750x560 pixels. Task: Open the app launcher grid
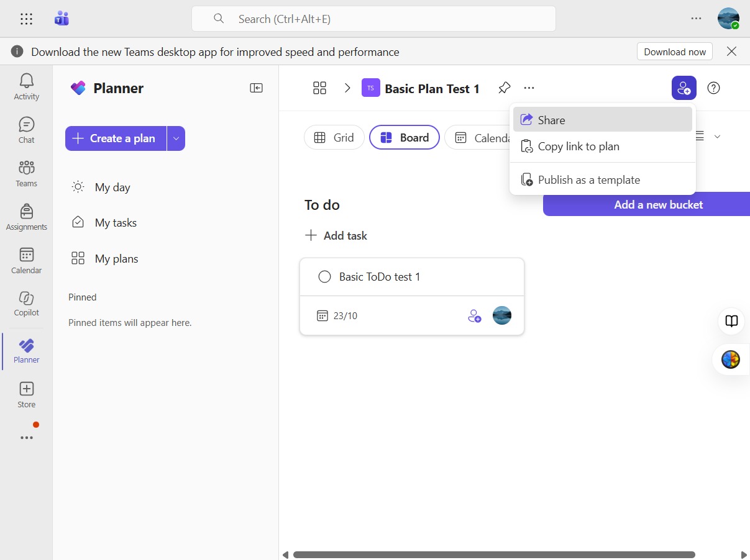click(x=26, y=19)
